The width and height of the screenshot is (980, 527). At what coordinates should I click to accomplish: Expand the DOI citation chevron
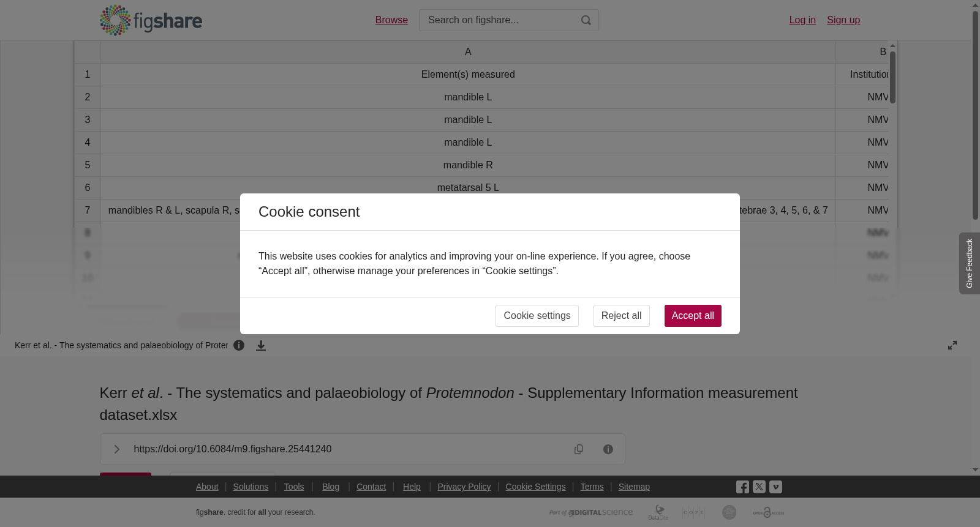(x=116, y=449)
